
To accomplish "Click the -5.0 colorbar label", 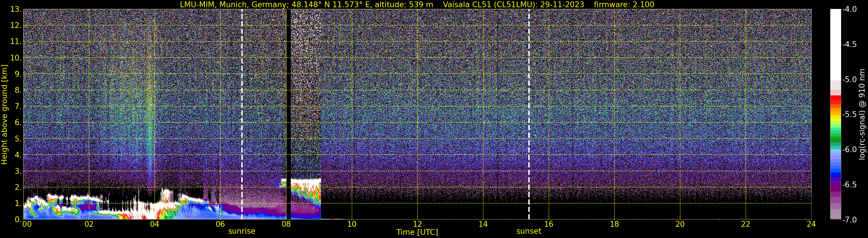I will (849, 80).
